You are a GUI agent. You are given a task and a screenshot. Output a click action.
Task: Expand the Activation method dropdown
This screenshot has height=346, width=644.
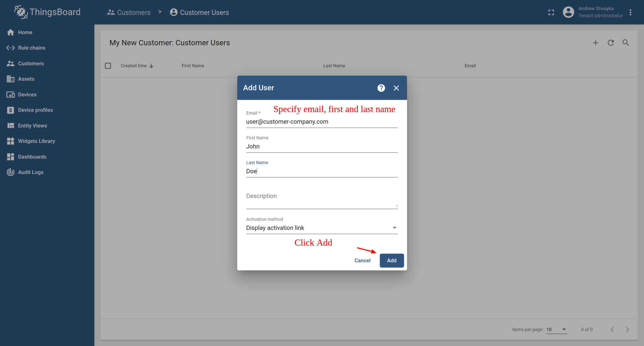(322, 228)
